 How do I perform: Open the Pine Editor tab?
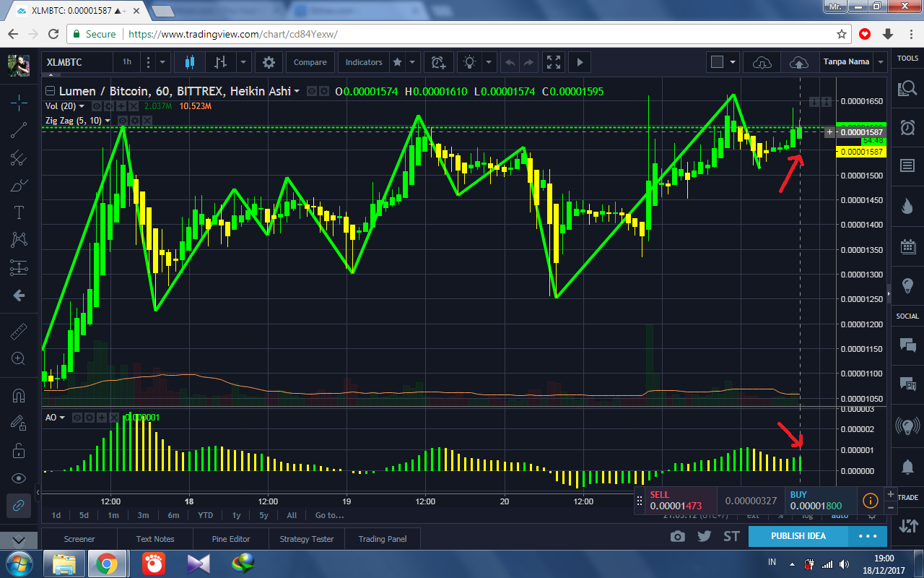[x=231, y=538]
